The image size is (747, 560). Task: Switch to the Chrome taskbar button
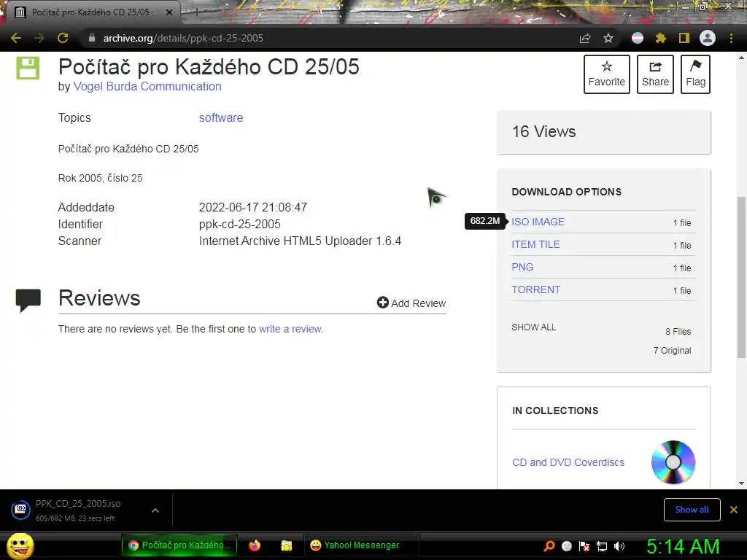[x=179, y=545]
